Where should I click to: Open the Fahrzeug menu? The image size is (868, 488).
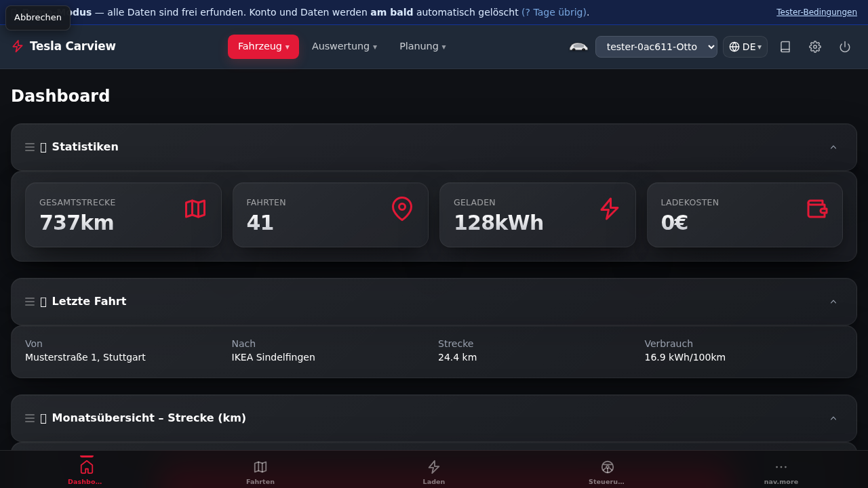[263, 47]
